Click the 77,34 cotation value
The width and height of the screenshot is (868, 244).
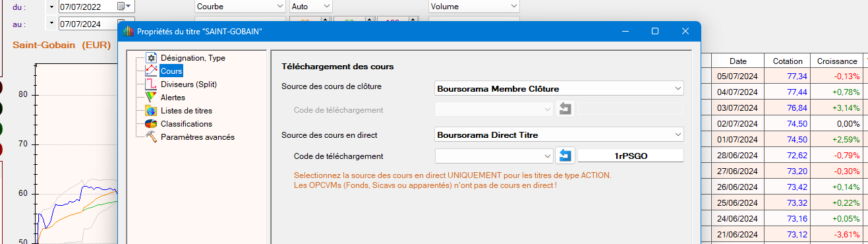point(797,76)
